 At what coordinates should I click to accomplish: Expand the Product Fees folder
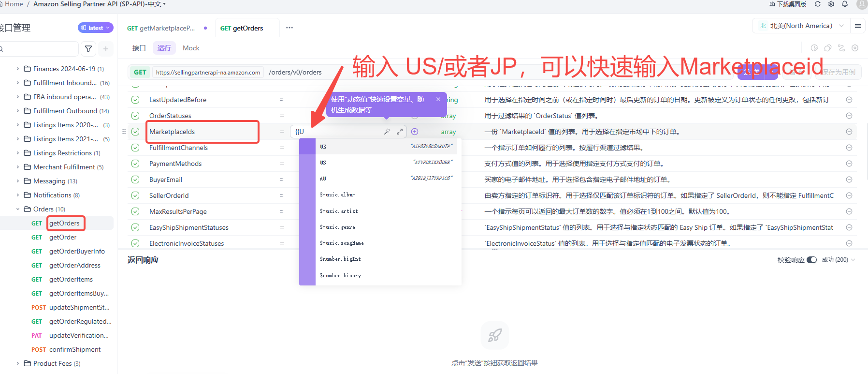coord(18,363)
